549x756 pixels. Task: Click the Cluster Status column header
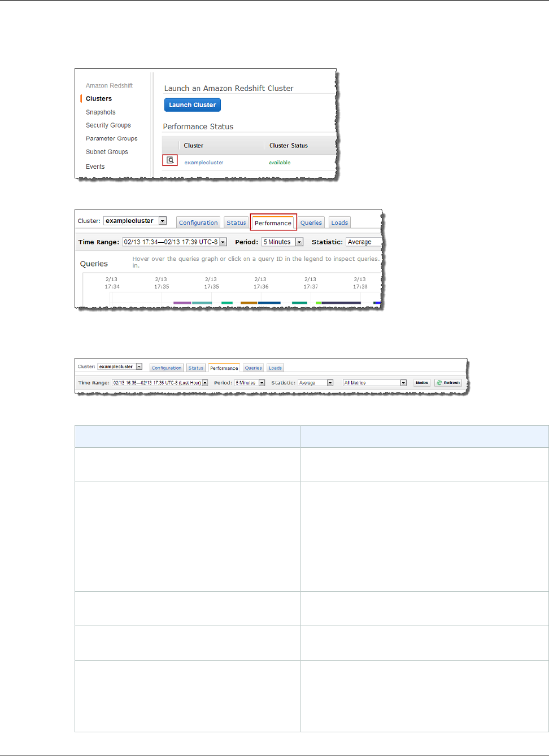(289, 146)
